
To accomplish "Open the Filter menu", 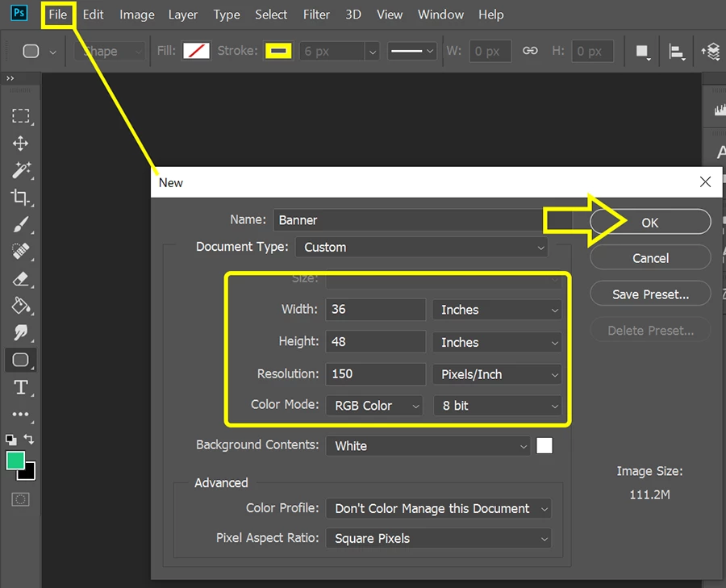I will [x=316, y=15].
